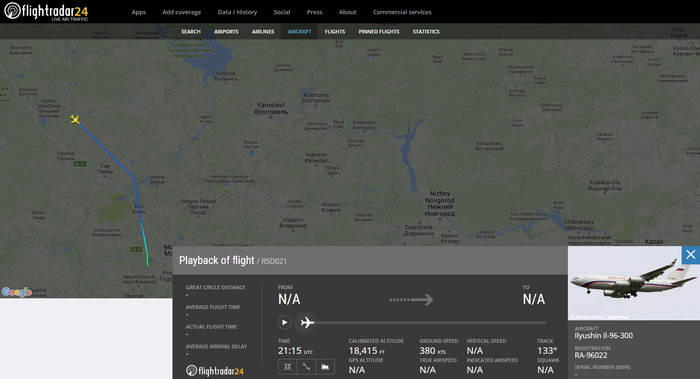Screen dimensions: 700x379
Task: Close the flight playback panel
Action: tap(691, 254)
